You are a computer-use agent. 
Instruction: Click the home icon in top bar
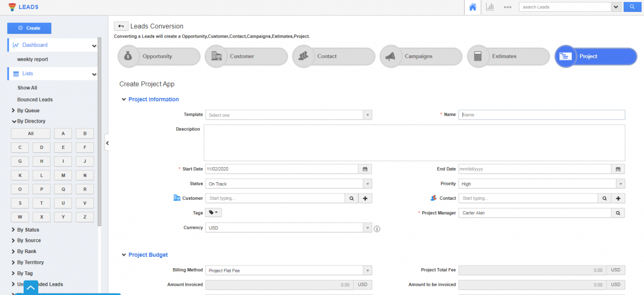tap(473, 7)
